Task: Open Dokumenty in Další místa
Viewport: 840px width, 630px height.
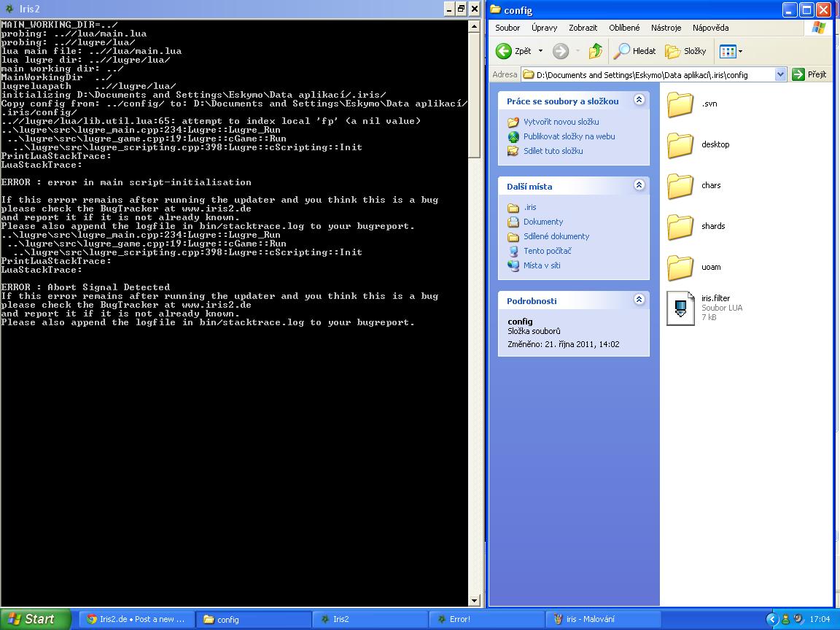Action: 543,222
